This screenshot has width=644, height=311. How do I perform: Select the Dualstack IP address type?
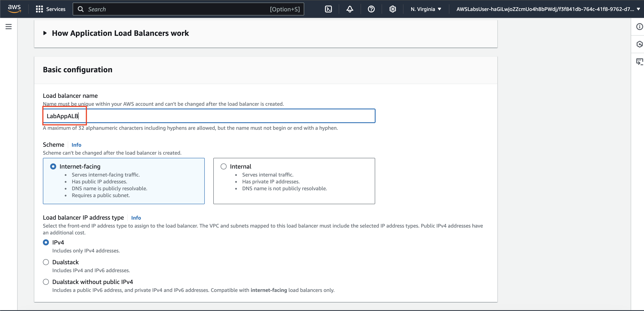(46, 262)
